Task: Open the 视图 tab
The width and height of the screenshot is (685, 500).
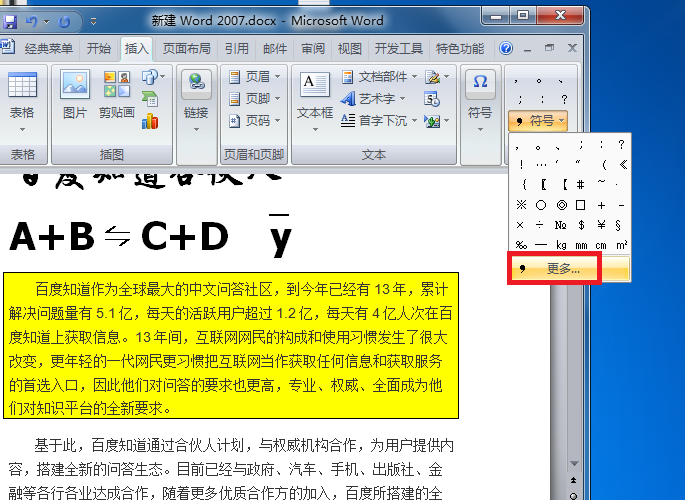Action: tap(350, 48)
